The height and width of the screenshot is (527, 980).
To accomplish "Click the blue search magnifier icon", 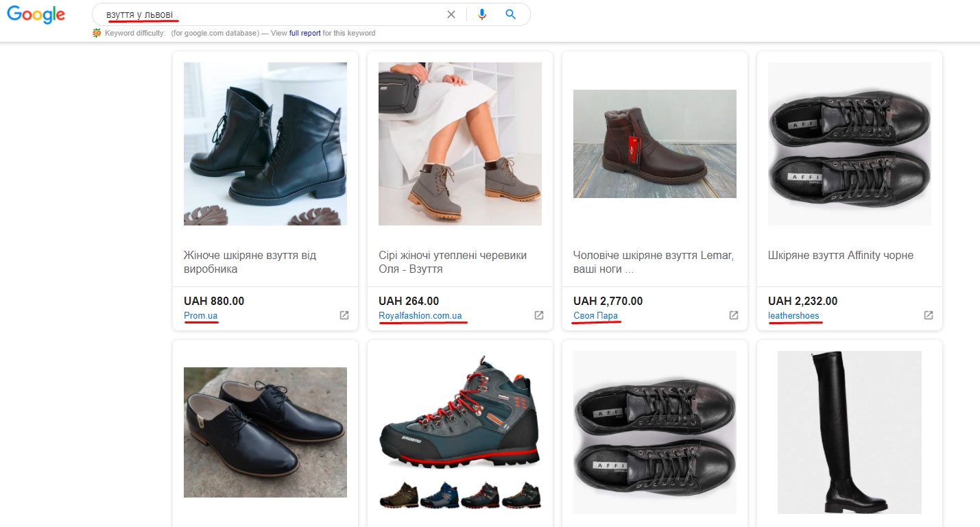I will [x=510, y=14].
